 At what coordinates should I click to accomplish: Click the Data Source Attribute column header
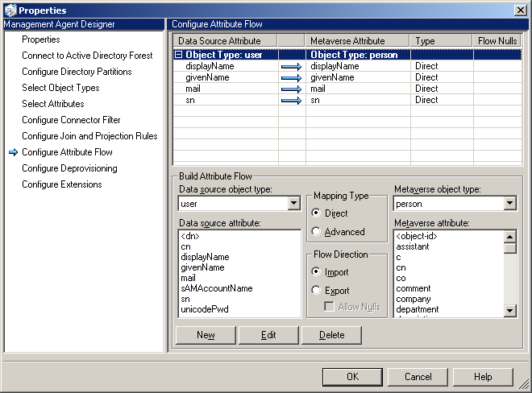[225, 41]
